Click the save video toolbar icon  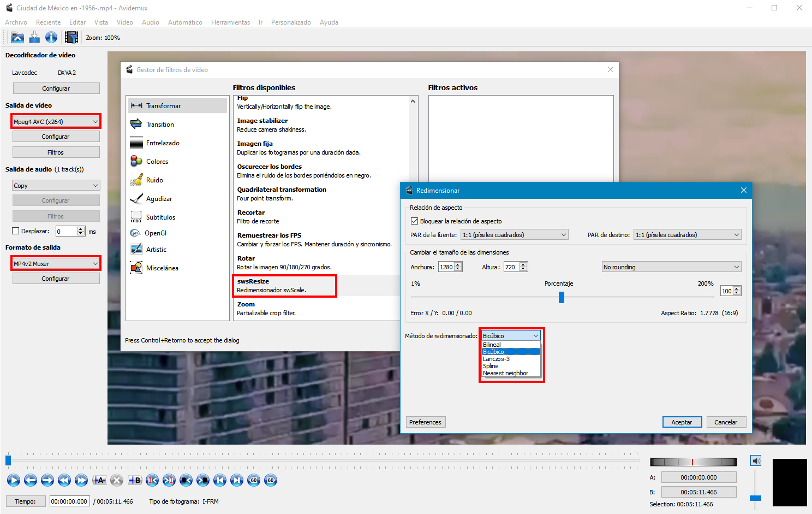tap(34, 37)
